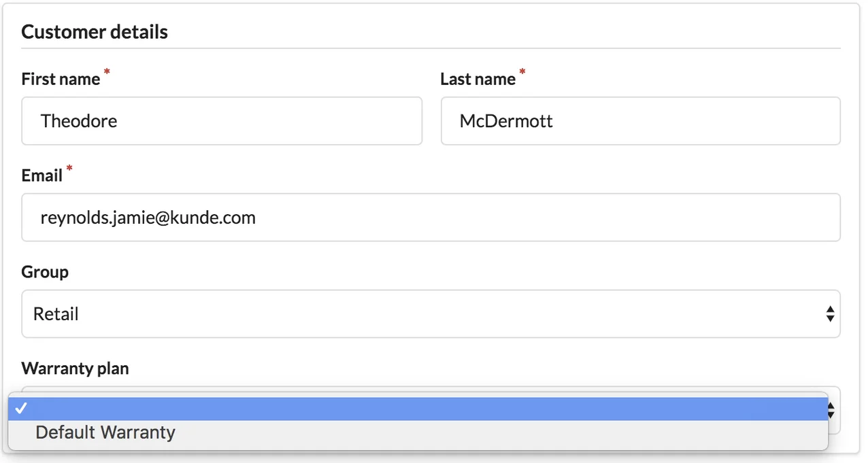Click the First name label
868x463 pixels.
click(x=61, y=80)
